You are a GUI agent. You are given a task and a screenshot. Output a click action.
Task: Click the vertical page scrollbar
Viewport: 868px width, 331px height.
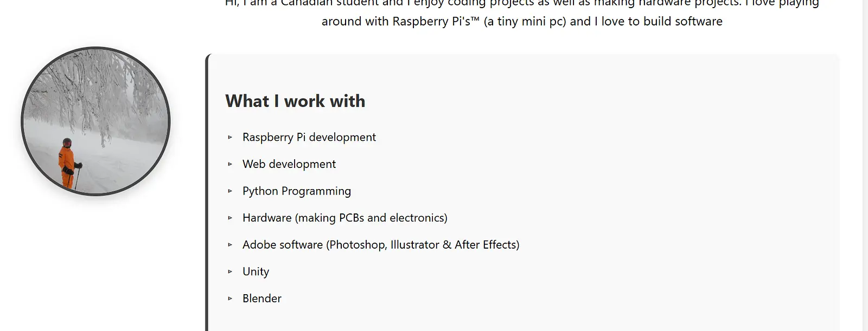coord(865,163)
